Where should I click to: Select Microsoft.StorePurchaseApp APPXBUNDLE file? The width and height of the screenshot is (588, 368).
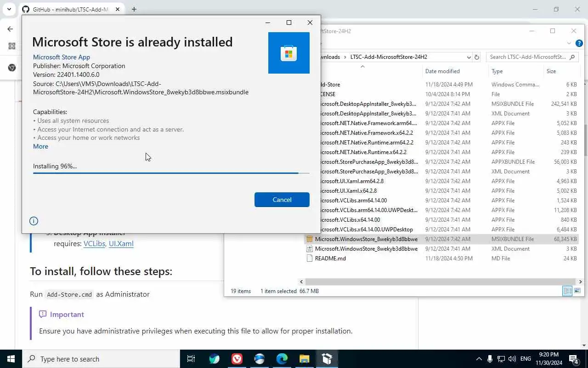[x=368, y=162]
